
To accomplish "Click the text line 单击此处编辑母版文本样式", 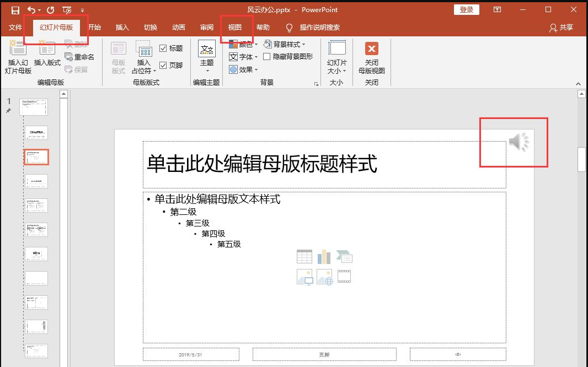I will click(x=217, y=199).
